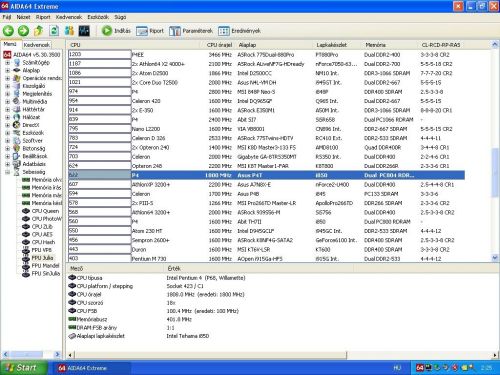Select the Hálózat network icon

pos(17,117)
